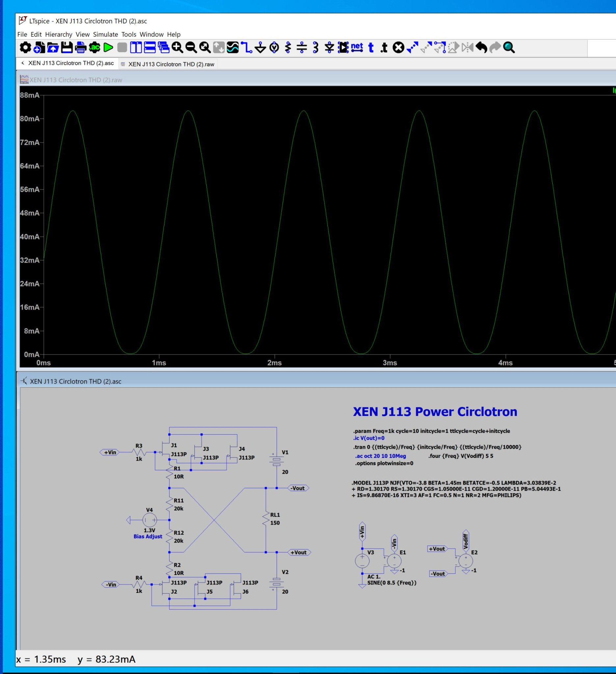The image size is (616, 674).
Task: Switch to the .raw waveform tab
Action: [x=168, y=64]
